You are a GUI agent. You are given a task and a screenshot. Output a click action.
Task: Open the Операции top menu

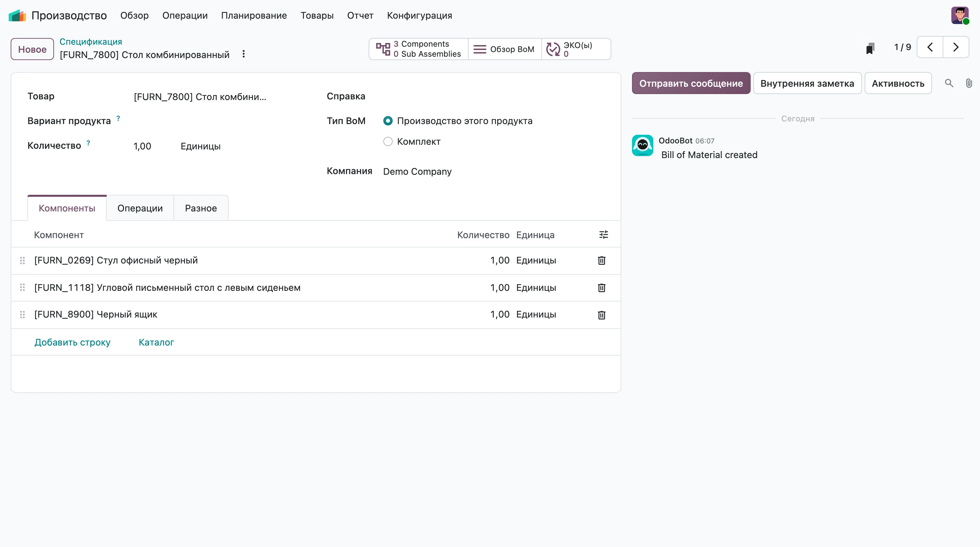point(185,16)
